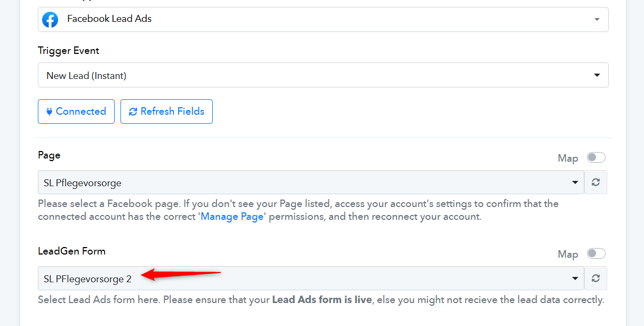Expand the Facebook Lead Ads app dropdown arrow

(x=597, y=20)
